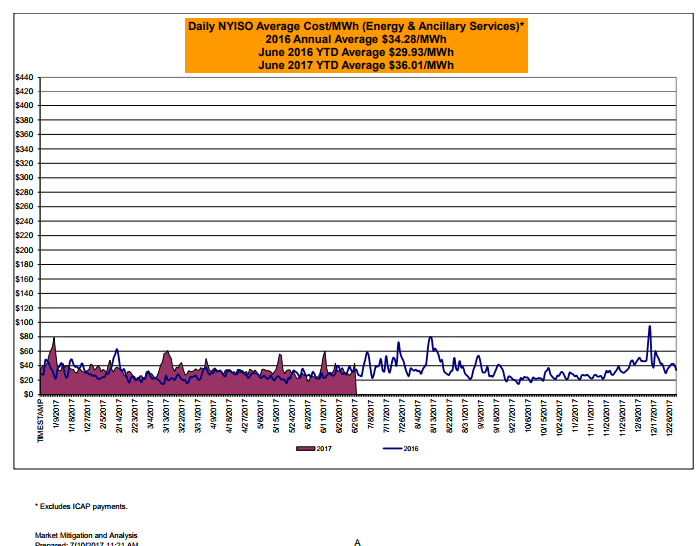Click the '2017' legend text label
The image size is (698, 546).
323,449
